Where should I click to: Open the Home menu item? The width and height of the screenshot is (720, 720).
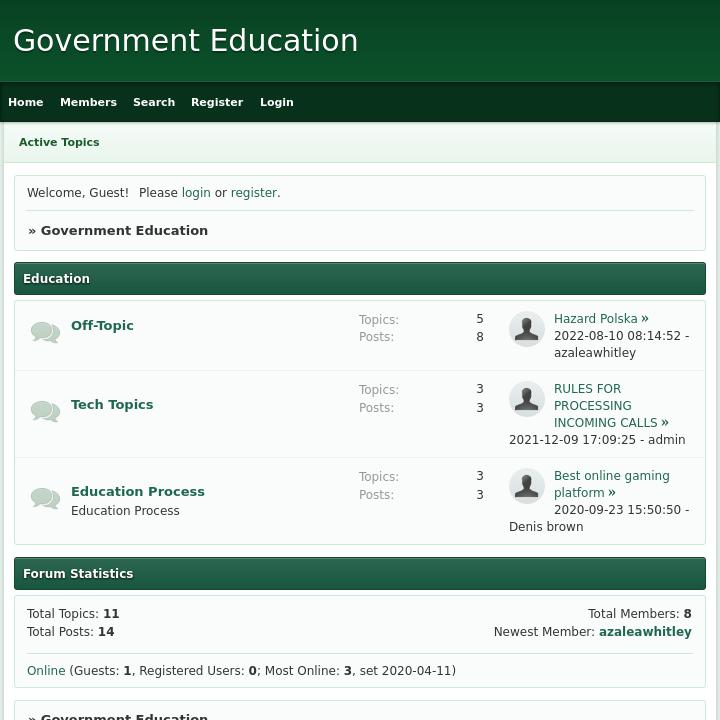(x=26, y=102)
